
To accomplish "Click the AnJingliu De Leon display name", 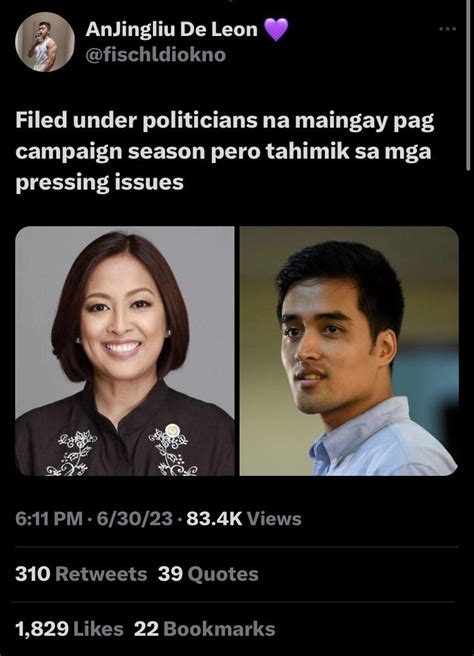I will click(172, 29).
